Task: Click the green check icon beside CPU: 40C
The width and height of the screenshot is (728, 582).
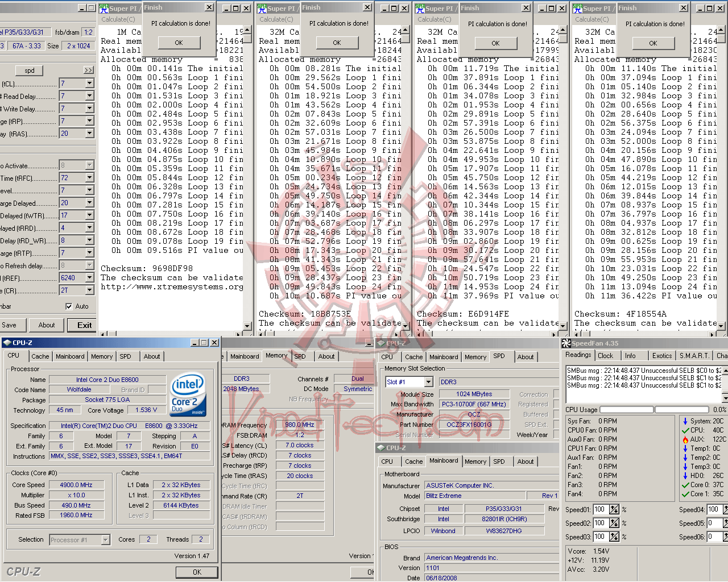Action: pos(685,430)
